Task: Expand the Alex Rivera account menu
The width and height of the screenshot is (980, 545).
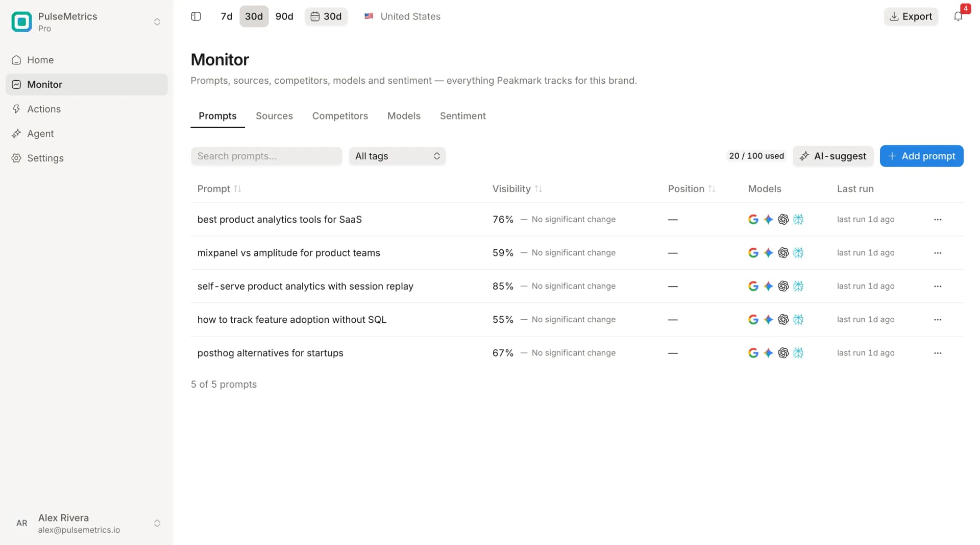Action: pos(157,523)
